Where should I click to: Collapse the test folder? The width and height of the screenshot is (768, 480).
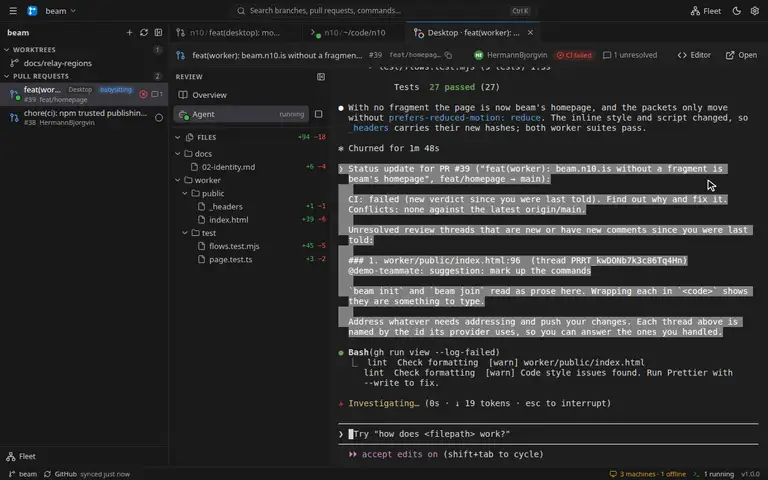[x=185, y=233]
